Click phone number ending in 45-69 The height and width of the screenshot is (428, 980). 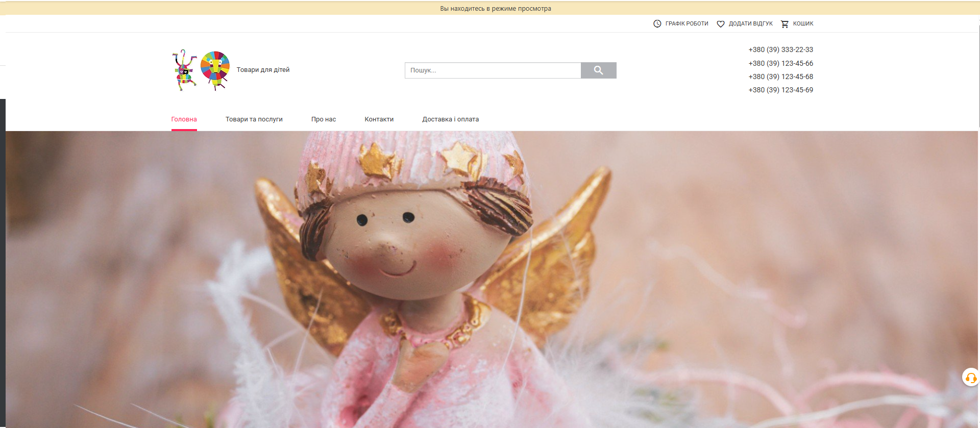click(780, 90)
